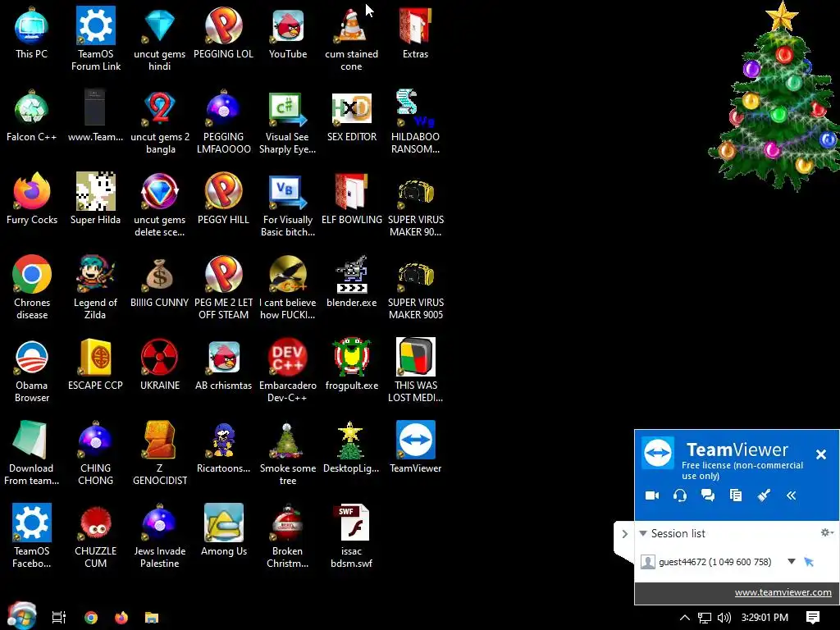Select the Extras folder icon
Viewport: 840px width, 630px height.
(x=415, y=33)
